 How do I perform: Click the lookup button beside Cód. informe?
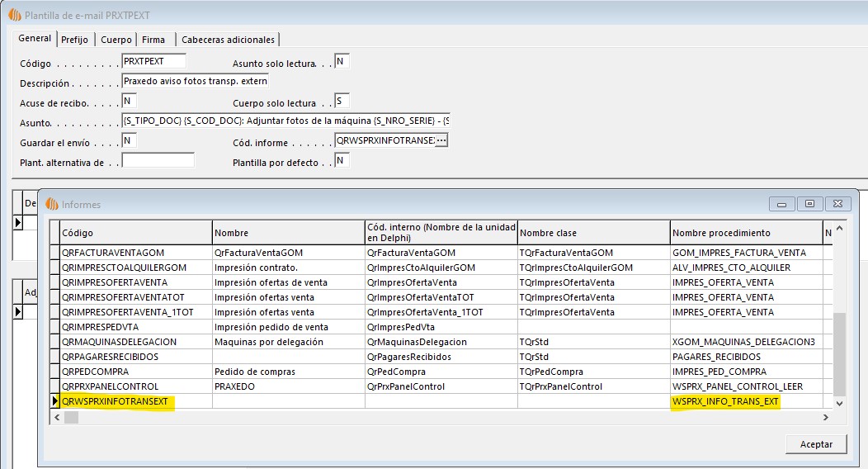pyautogui.click(x=441, y=141)
